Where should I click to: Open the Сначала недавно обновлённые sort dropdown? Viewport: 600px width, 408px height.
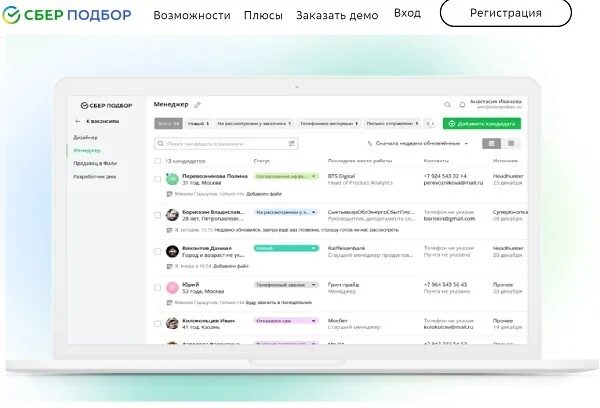[417, 144]
